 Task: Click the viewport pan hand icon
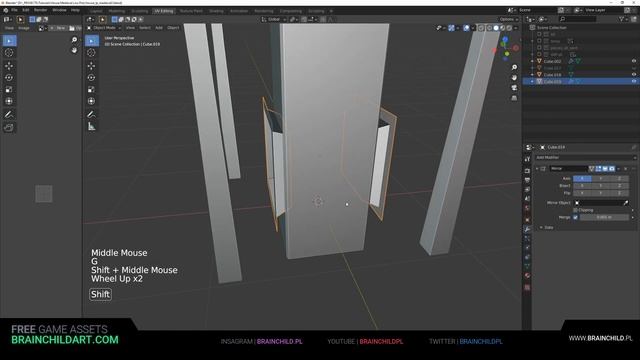[x=514, y=78]
